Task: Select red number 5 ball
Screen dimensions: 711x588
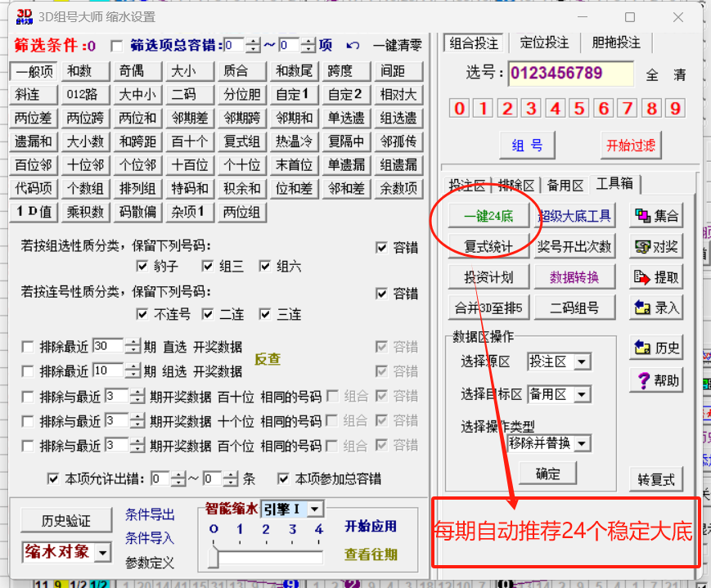Action: point(579,109)
